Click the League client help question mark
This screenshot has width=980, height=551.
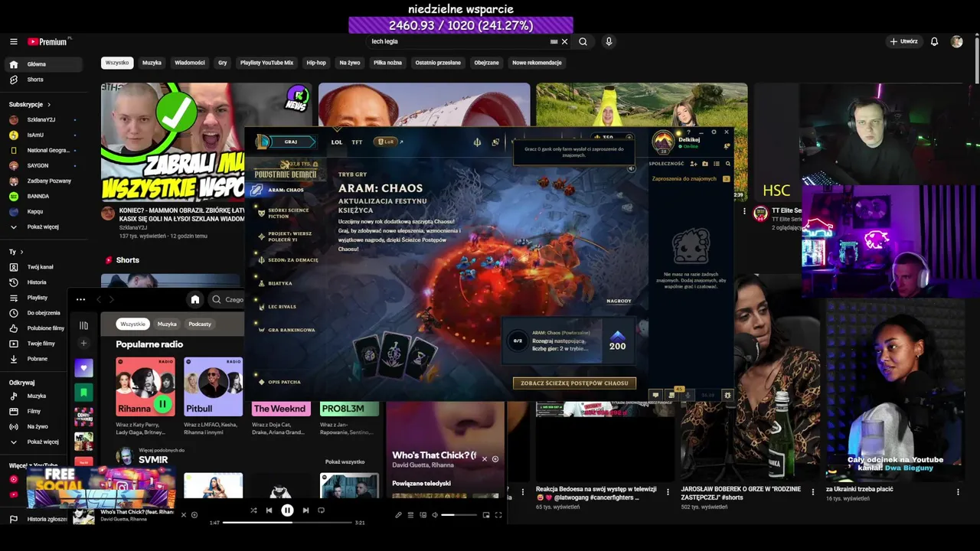[688, 132]
